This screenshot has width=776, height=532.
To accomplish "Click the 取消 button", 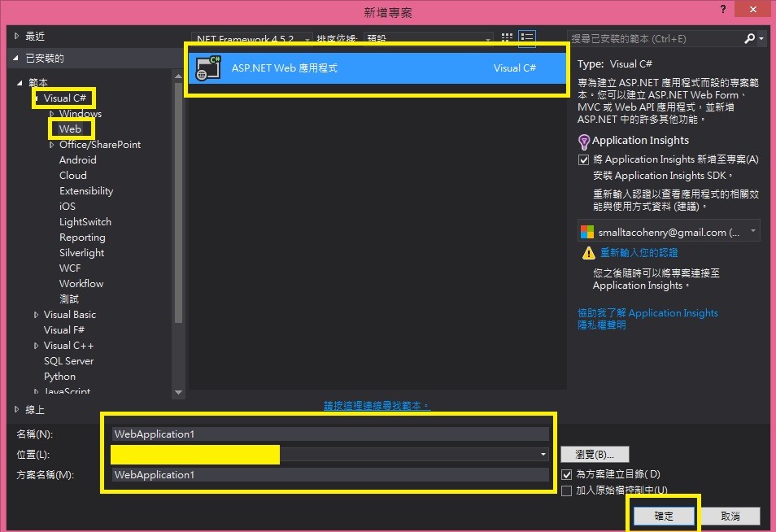I will 730,517.
